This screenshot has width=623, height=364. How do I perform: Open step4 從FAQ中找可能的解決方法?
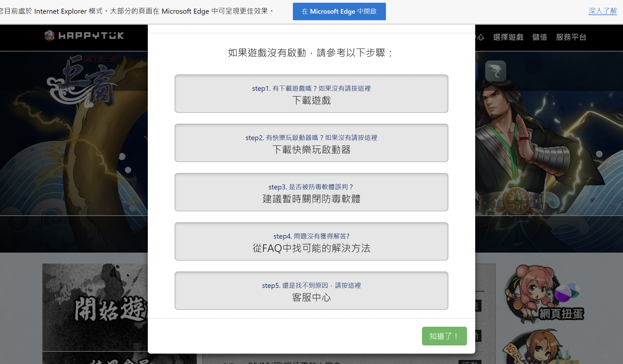pyautogui.click(x=311, y=241)
